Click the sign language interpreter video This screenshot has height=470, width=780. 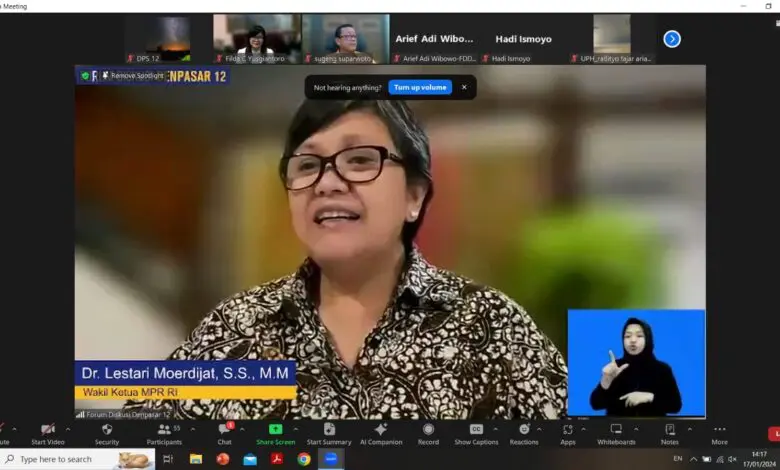pos(636,363)
